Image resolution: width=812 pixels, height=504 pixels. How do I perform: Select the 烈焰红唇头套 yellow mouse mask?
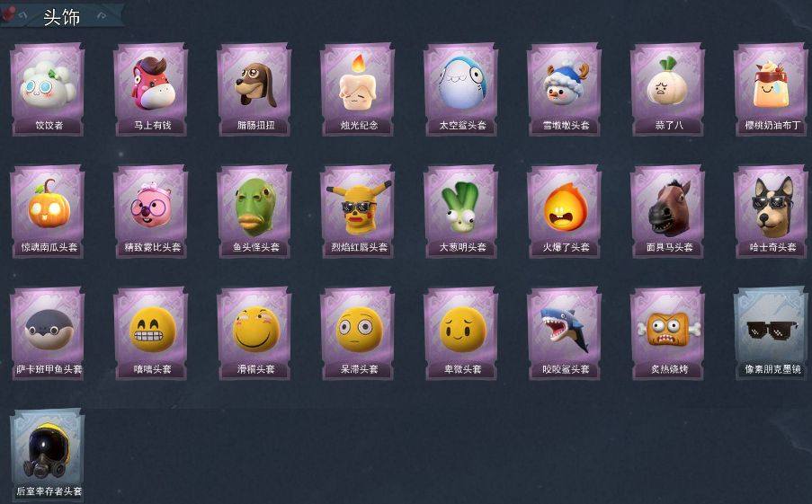(x=357, y=211)
